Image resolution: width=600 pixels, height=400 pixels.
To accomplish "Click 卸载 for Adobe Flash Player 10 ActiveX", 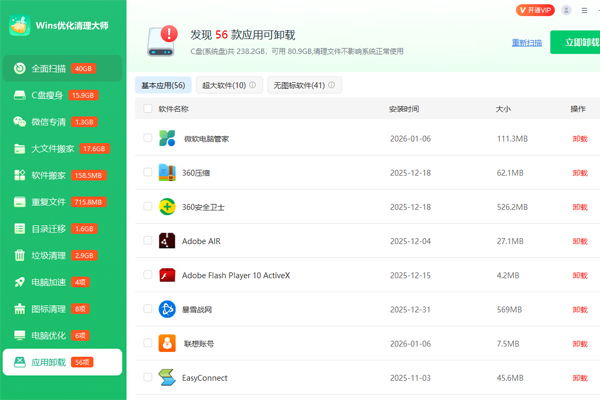I will coord(580,275).
